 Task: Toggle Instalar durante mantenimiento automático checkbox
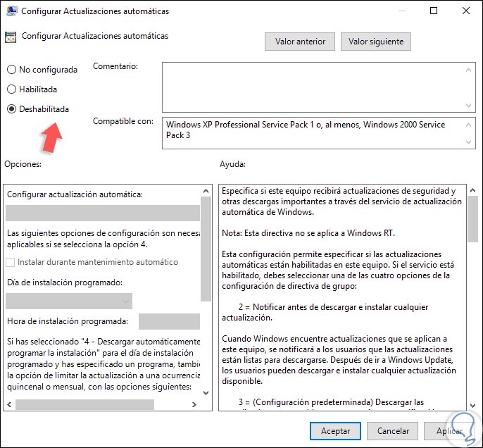tap(10, 262)
